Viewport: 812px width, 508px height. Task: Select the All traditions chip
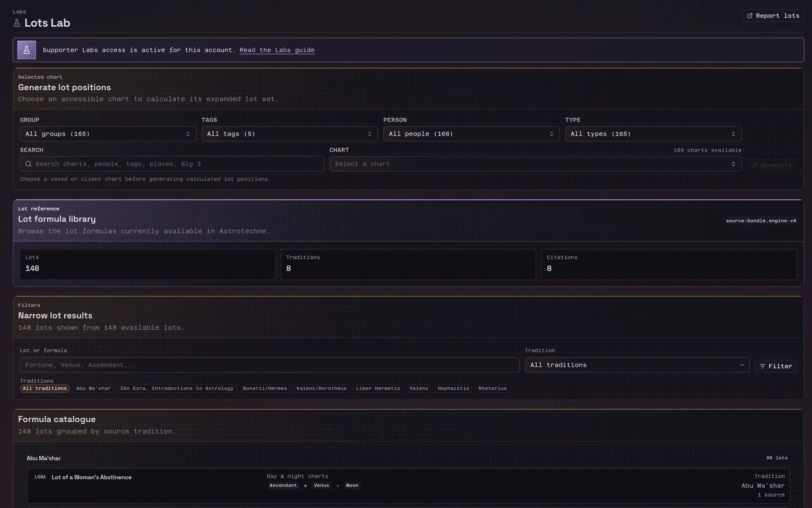(x=45, y=389)
